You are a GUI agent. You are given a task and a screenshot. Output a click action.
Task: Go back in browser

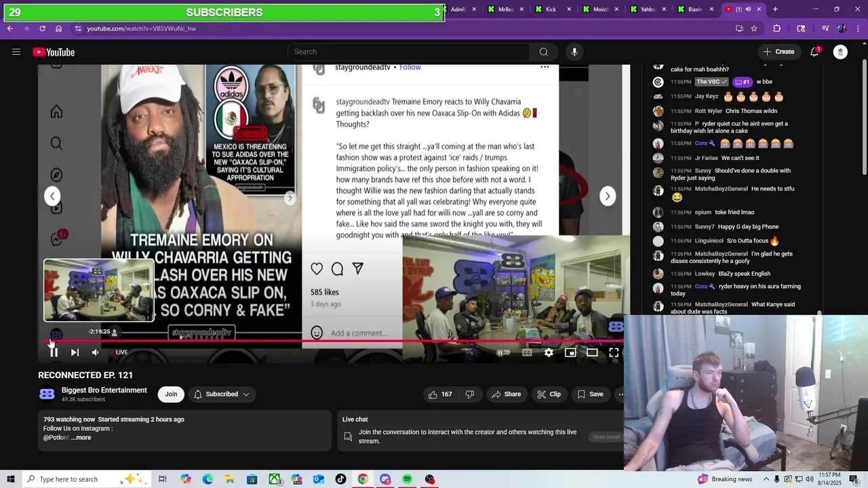tap(9, 28)
